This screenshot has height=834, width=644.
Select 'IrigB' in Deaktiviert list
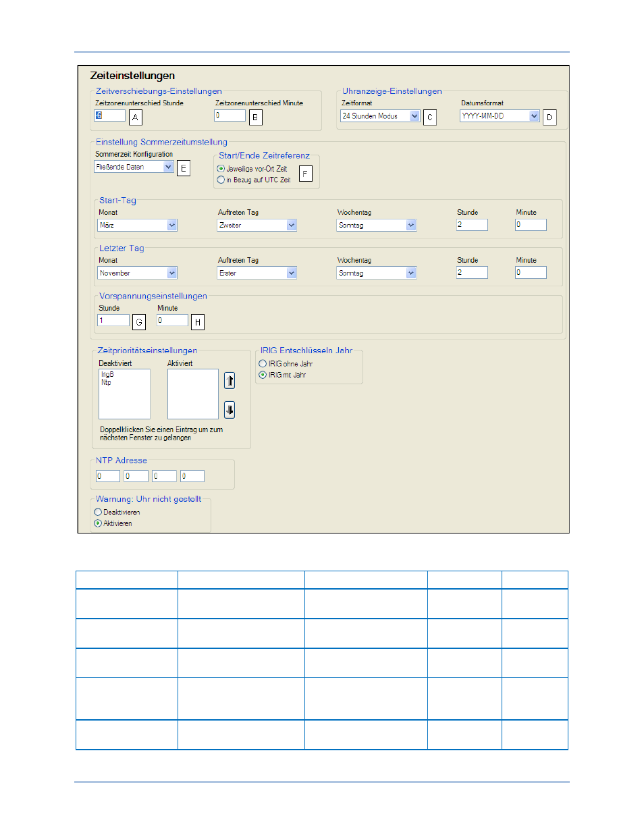pyautogui.click(x=107, y=374)
